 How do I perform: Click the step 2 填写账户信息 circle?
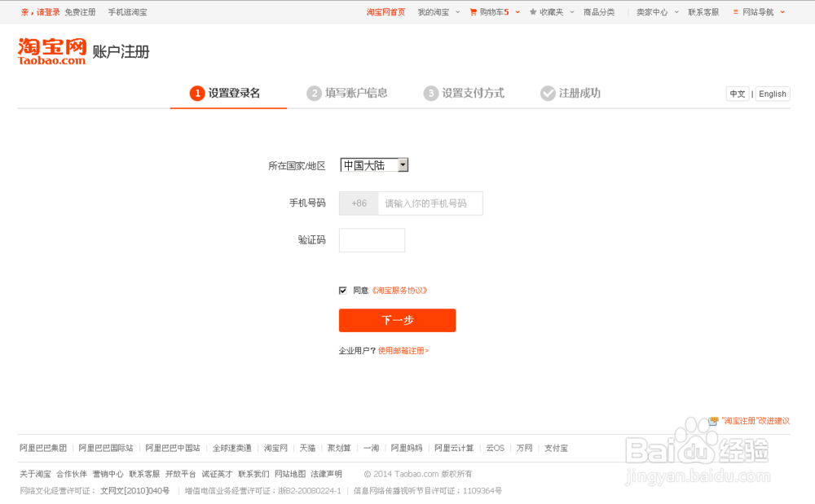click(315, 93)
